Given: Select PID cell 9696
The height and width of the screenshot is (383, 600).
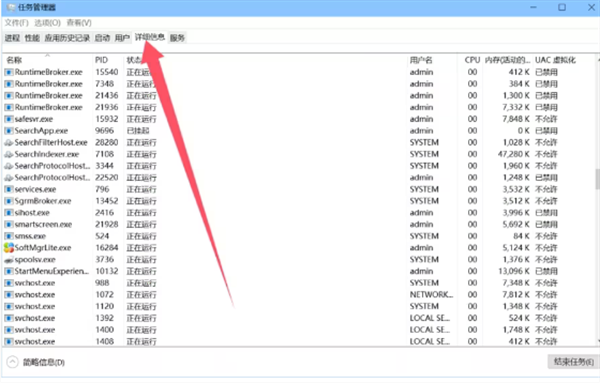Looking at the screenshot, I should click(104, 131).
